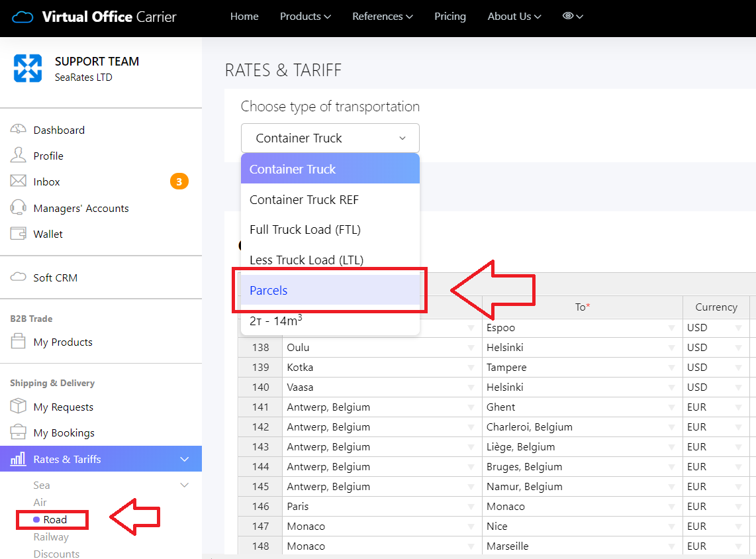Image resolution: width=756 pixels, height=559 pixels.
Task: Open Inbox from the sidebar
Action: tap(46, 182)
